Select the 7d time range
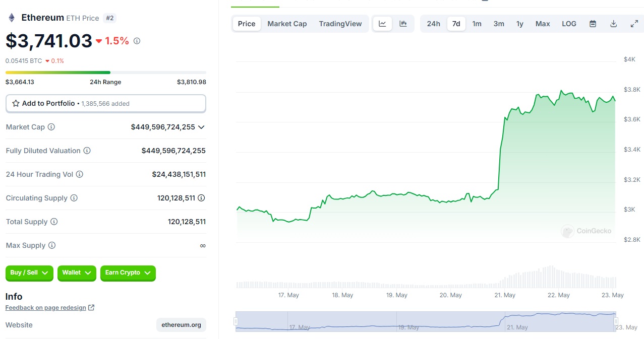Screen dimensions: 644x339 [456, 24]
